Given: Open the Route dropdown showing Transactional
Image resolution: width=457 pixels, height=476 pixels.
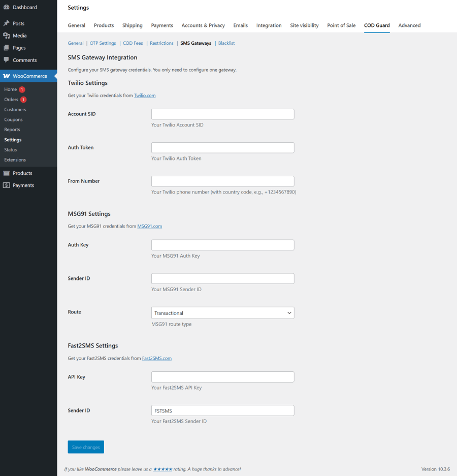Looking at the screenshot, I should (222, 312).
